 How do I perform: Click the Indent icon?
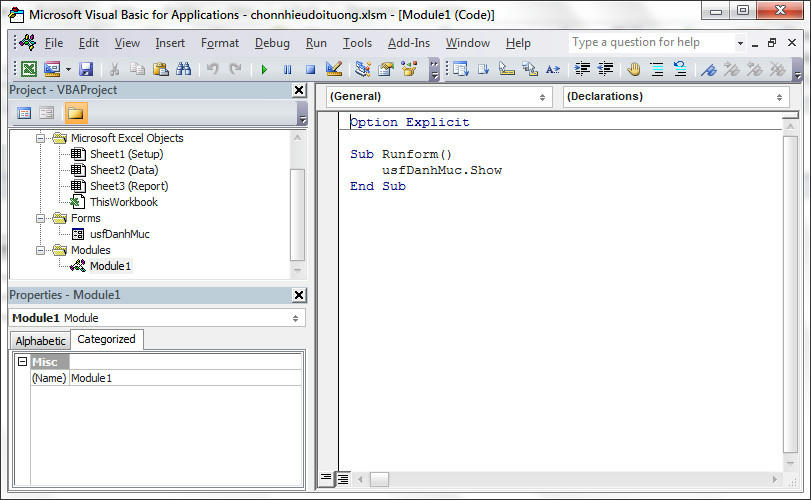tap(582, 69)
